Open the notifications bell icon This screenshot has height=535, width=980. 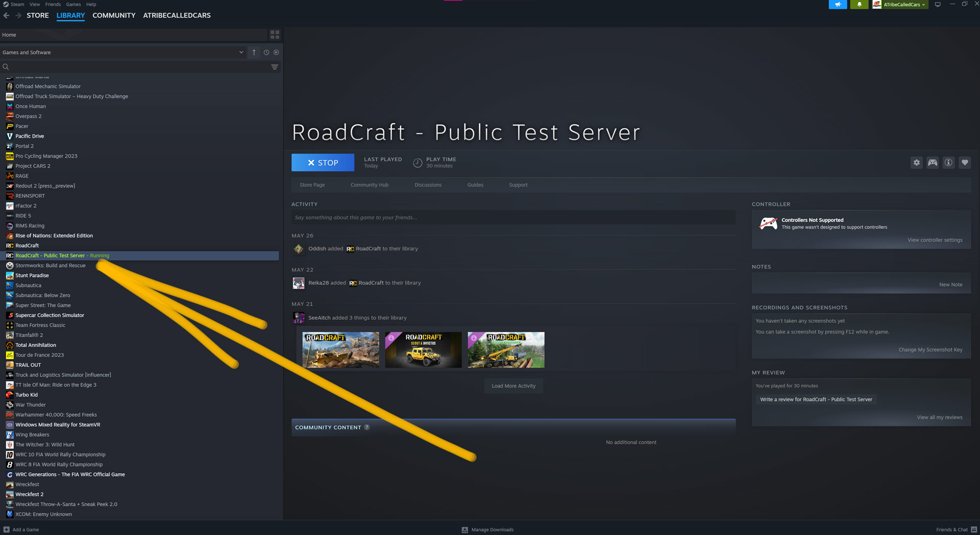click(859, 5)
